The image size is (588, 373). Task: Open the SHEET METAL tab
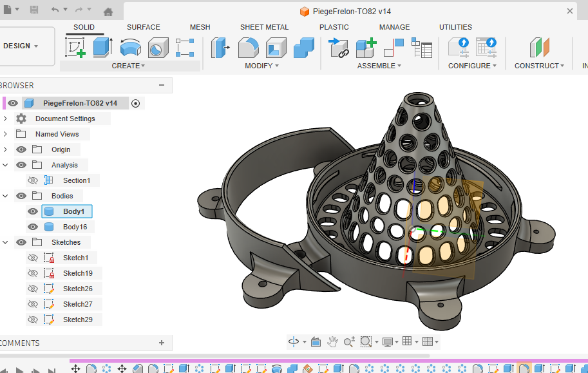[x=264, y=27]
